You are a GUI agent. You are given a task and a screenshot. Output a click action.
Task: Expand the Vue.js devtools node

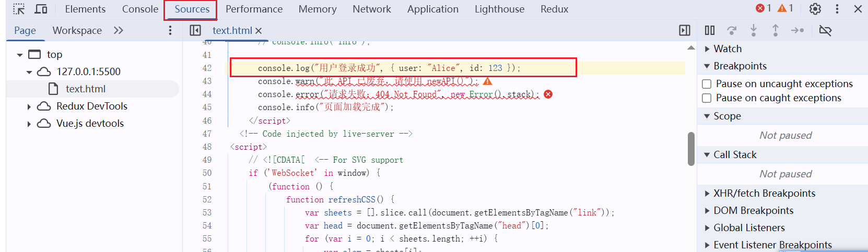(29, 124)
